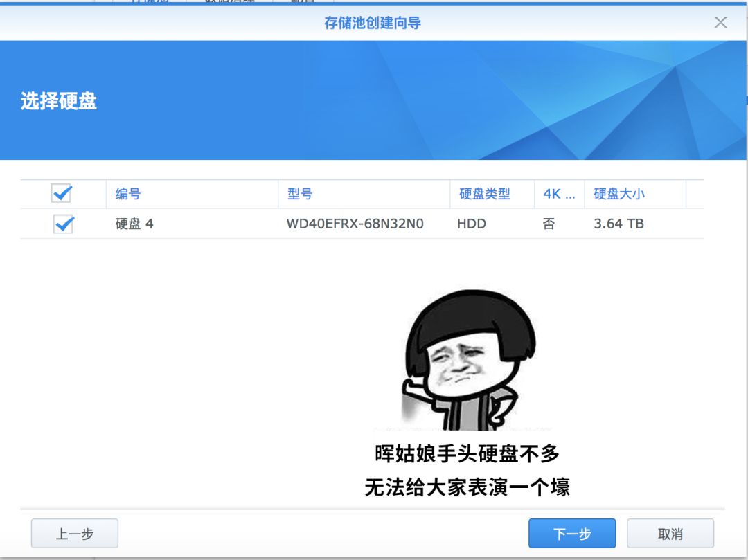748x560 pixels.
Task: Click model text WD40EFRX-68N32N0
Action: pyautogui.click(x=355, y=224)
